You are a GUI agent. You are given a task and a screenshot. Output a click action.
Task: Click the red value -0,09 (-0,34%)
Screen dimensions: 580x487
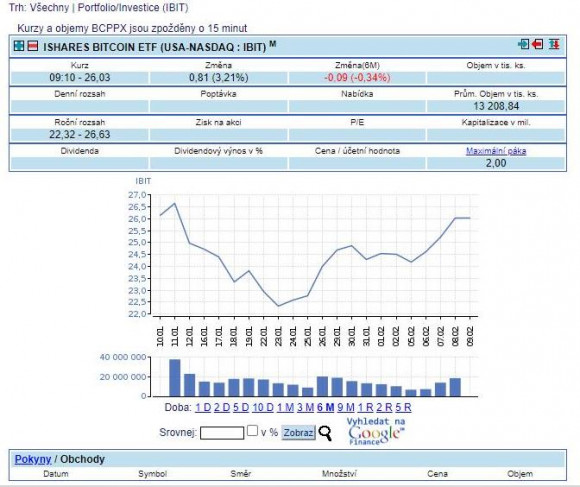357,78
